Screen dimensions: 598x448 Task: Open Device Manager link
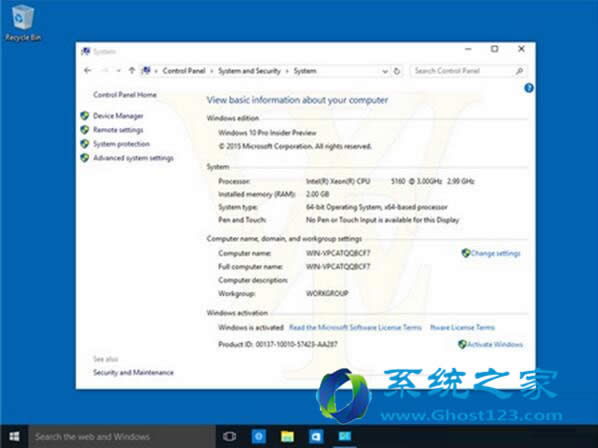point(118,116)
